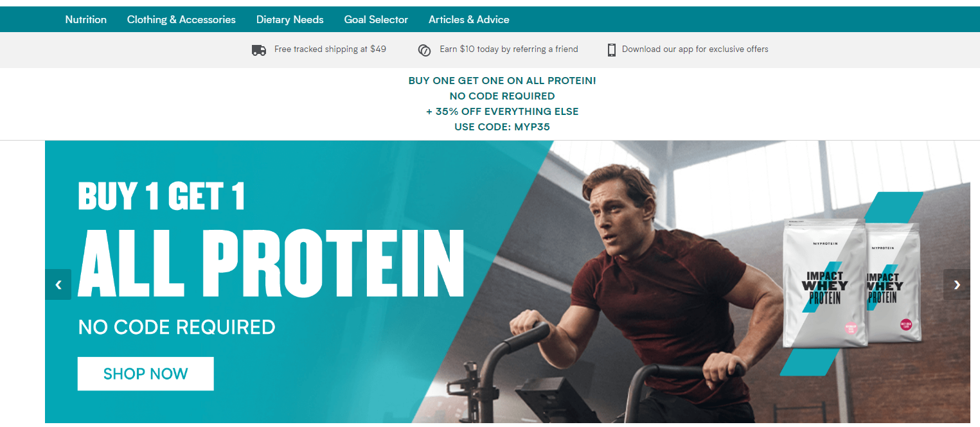Click the NO CODE REQUIRED banner text
Viewport: 980px width, 427px height.
pos(177,327)
